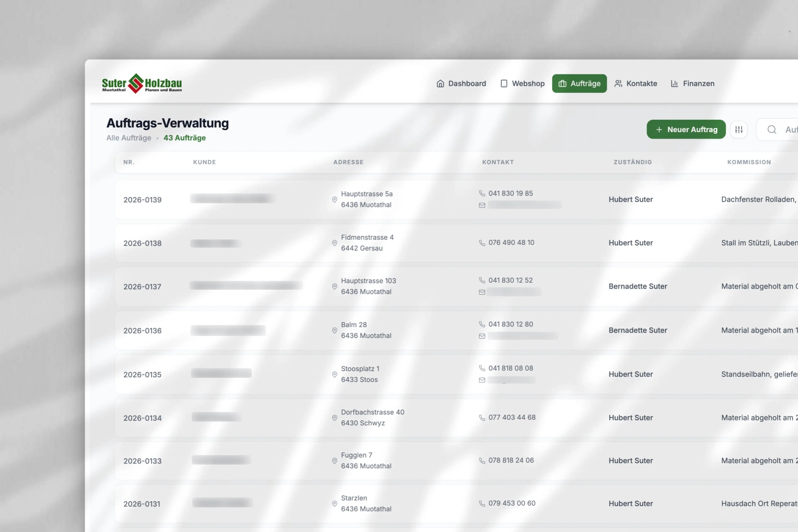Click address Stoosplatz 1, 6433 Stoos

(x=360, y=374)
